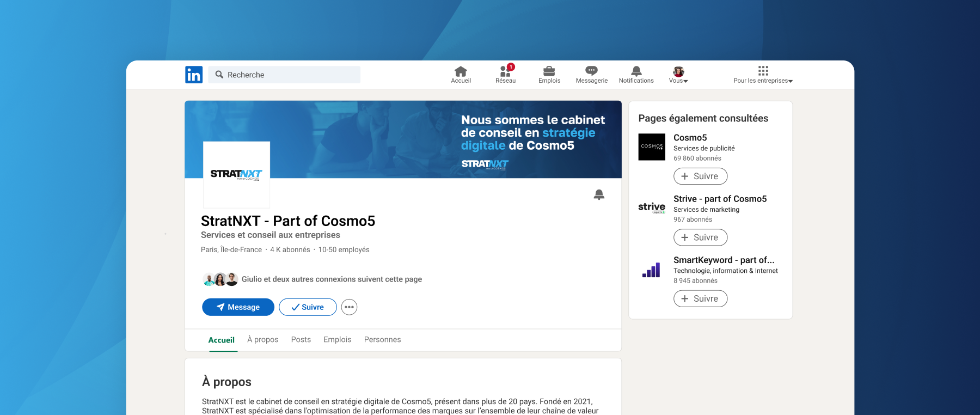
Task: Open Cosmo5 logo thumbnail in sidebar
Action: [652, 147]
